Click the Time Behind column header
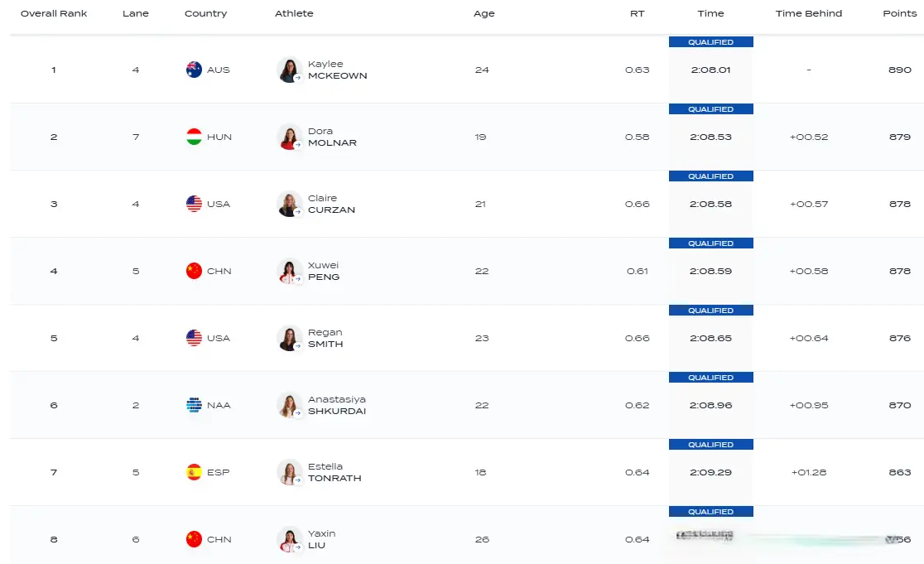This screenshot has width=924, height=564. pyautogui.click(x=808, y=13)
